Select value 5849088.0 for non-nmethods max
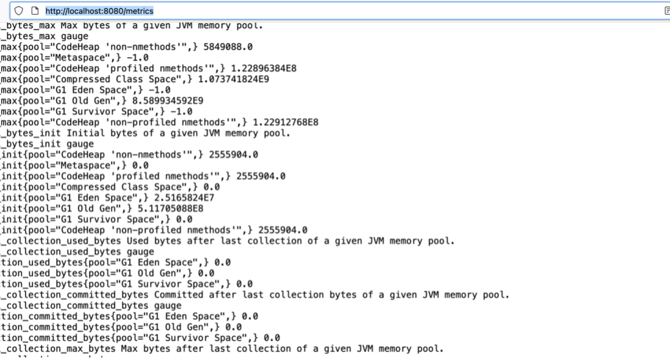670x360 pixels. 228,47
